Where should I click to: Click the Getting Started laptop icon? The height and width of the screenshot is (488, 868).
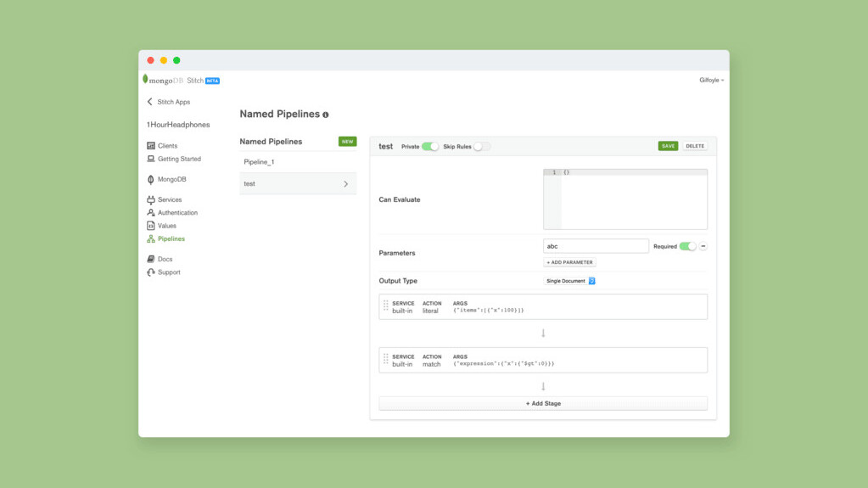[151, 159]
